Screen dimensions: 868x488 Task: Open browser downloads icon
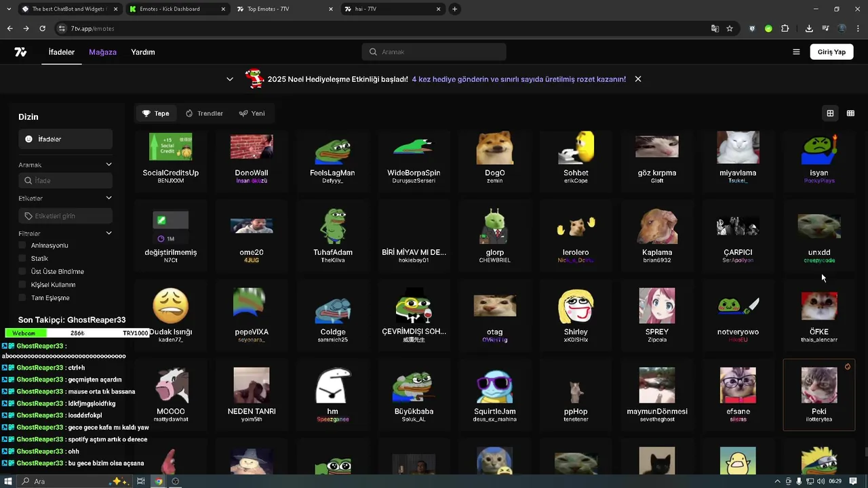pos(809,28)
